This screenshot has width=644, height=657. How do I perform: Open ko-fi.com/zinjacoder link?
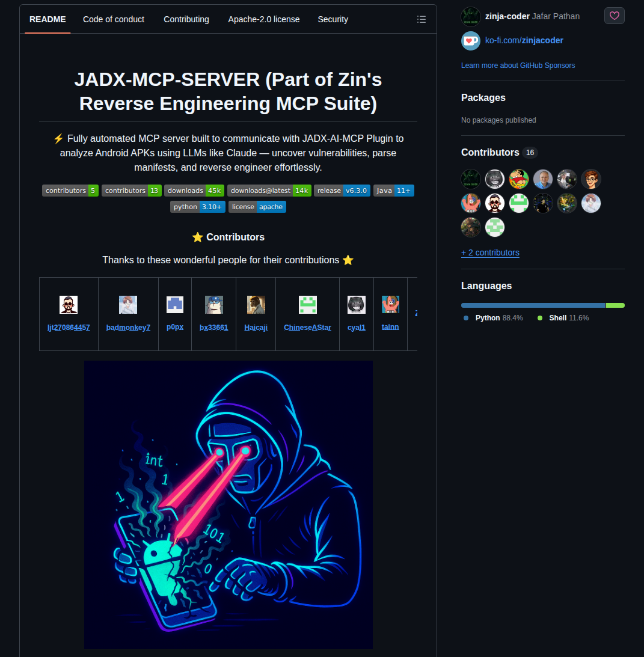pyautogui.click(x=524, y=40)
